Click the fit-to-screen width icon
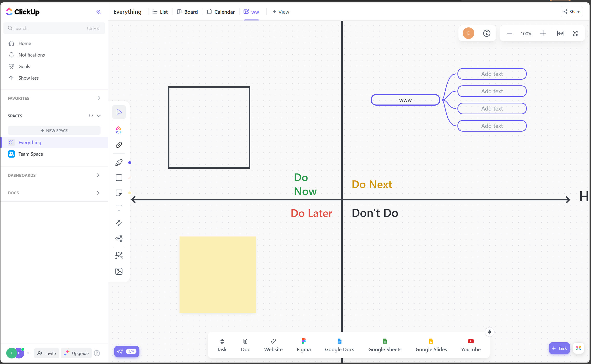 [x=561, y=33]
